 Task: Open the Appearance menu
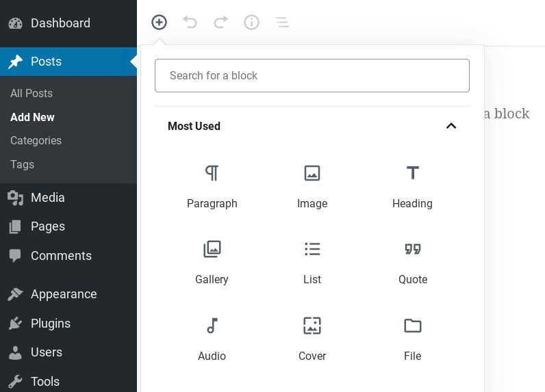[68, 294]
